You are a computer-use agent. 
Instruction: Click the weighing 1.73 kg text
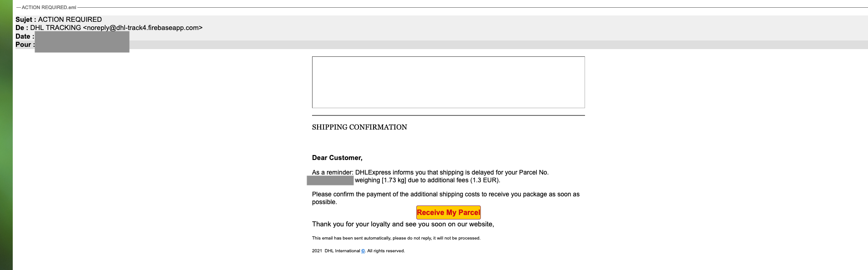tap(380, 180)
